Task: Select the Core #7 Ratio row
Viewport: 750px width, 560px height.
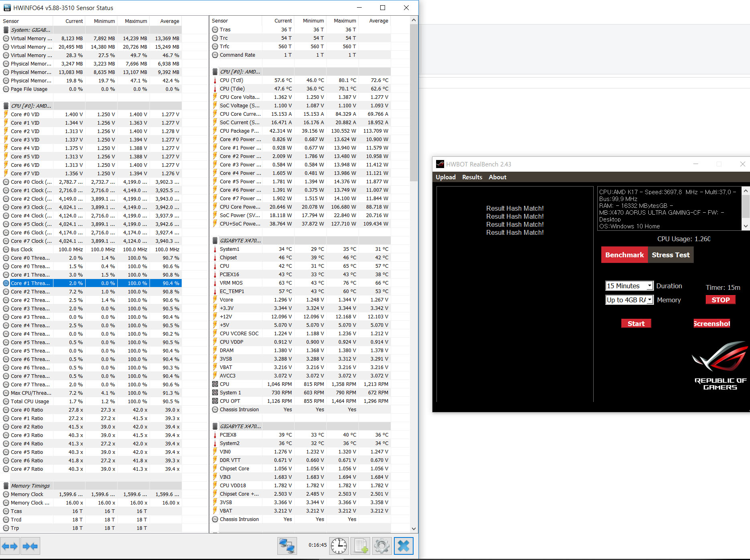Action: (91, 469)
